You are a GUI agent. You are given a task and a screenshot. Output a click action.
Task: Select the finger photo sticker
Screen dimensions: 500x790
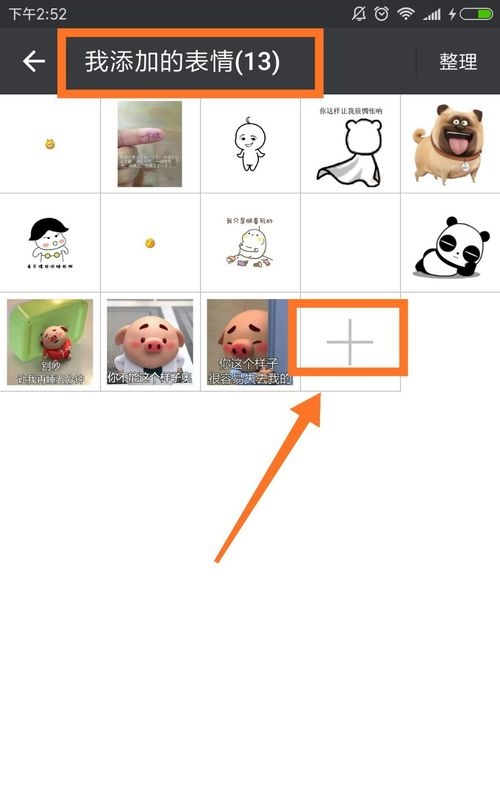(x=150, y=144)
